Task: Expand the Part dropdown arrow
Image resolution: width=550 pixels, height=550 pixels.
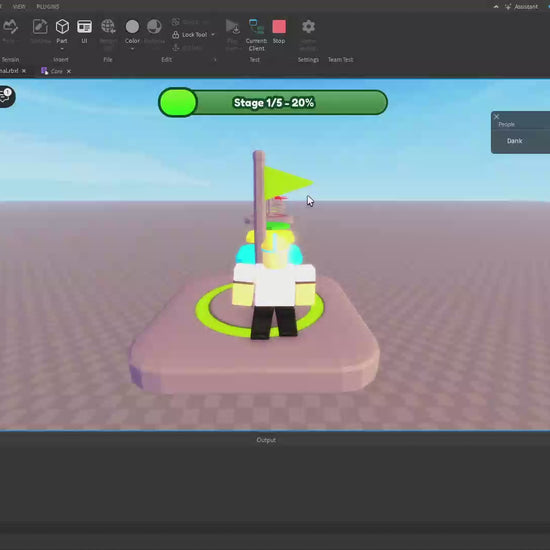Action: (x=62, y=48)
